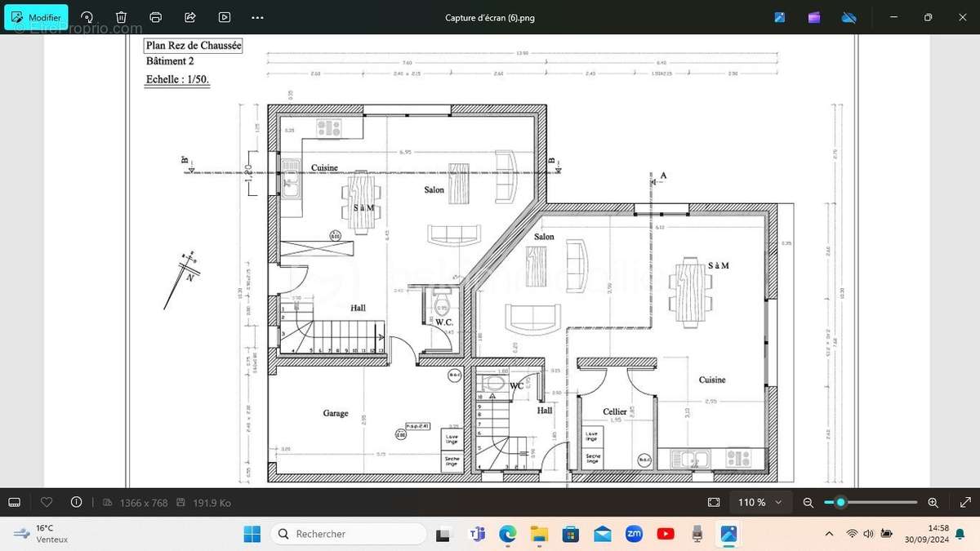Show file info with the info icon

click(x=77, y=503)
